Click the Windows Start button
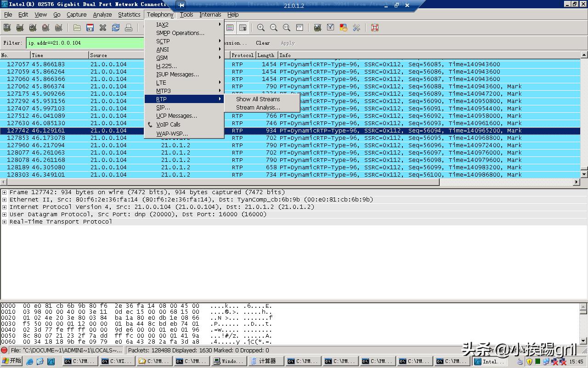This screenshot has height=368, width=588. [12, 361]
